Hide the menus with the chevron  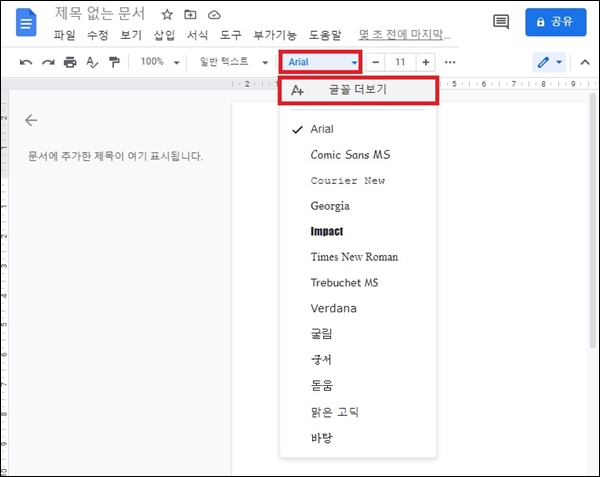585,62
